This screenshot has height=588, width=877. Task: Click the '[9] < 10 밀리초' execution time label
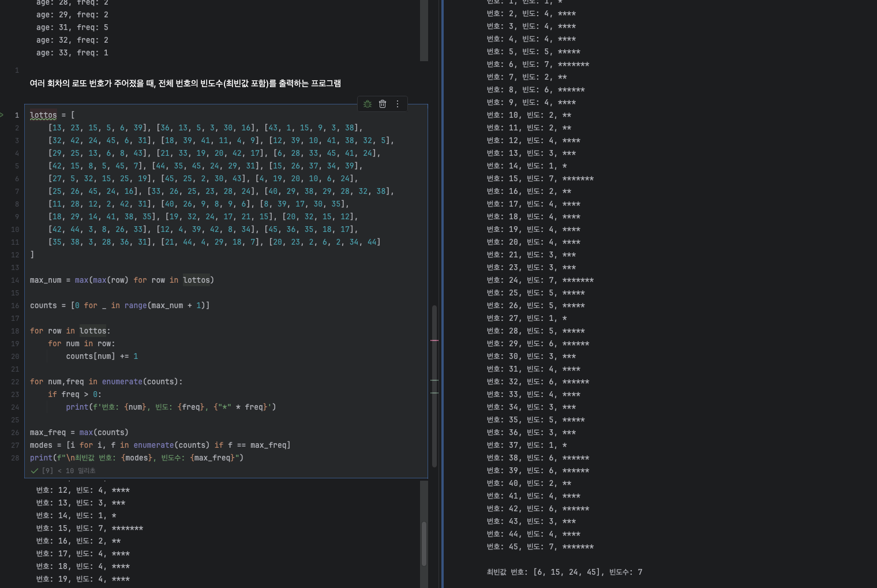(69, 471)
